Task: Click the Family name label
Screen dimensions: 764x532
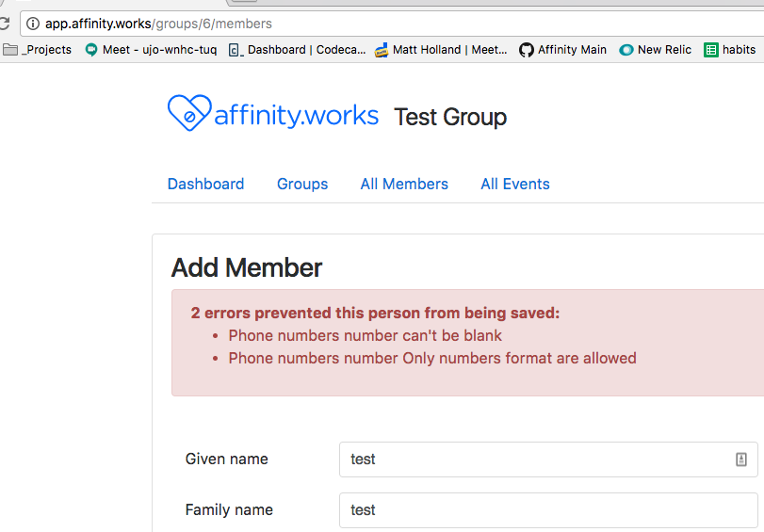Action: 229,509
